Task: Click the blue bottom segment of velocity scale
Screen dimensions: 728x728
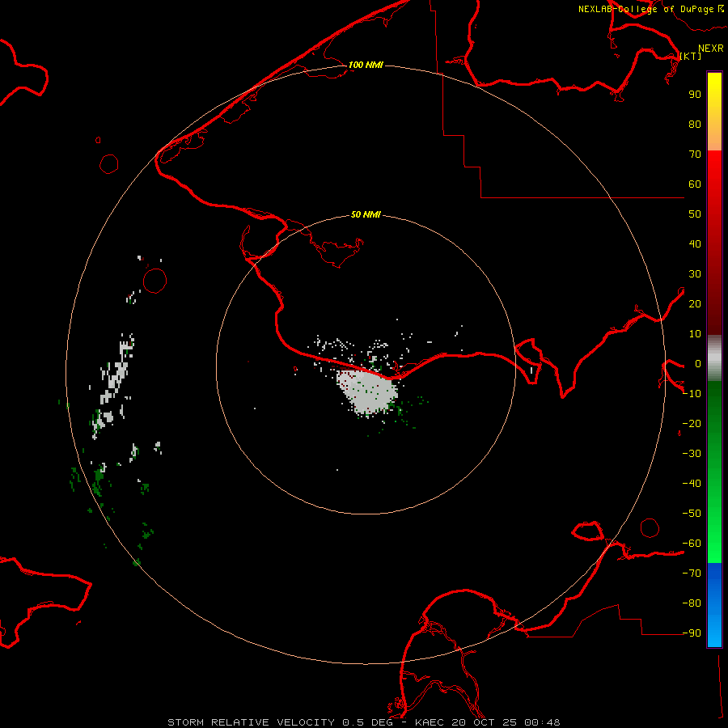Action: (714, 605)
